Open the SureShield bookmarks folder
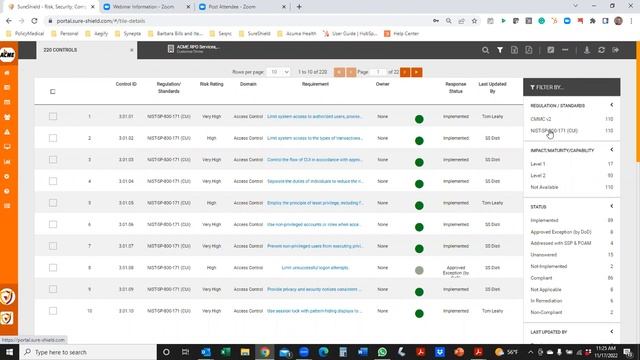Screen dimensions: 640x360 coord(254,33)
